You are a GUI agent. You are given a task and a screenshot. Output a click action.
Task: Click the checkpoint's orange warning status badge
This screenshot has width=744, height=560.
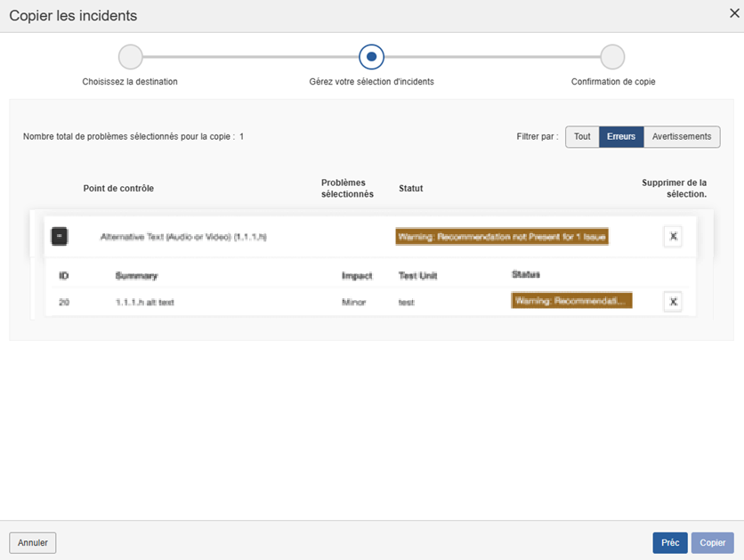tap(502, 237)
